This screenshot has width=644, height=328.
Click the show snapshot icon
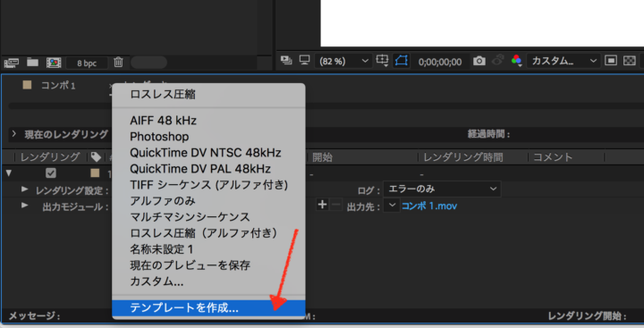coord(498,61)
